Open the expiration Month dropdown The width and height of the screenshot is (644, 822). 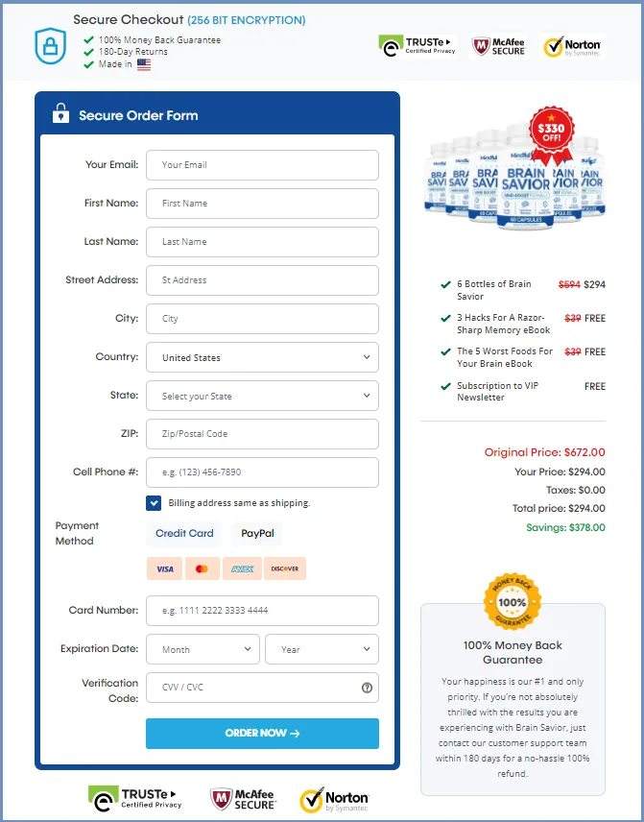point(203,649)
